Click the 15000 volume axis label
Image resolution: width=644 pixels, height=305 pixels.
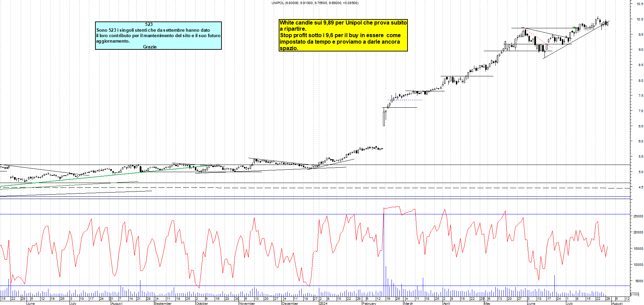pos(638,248)
